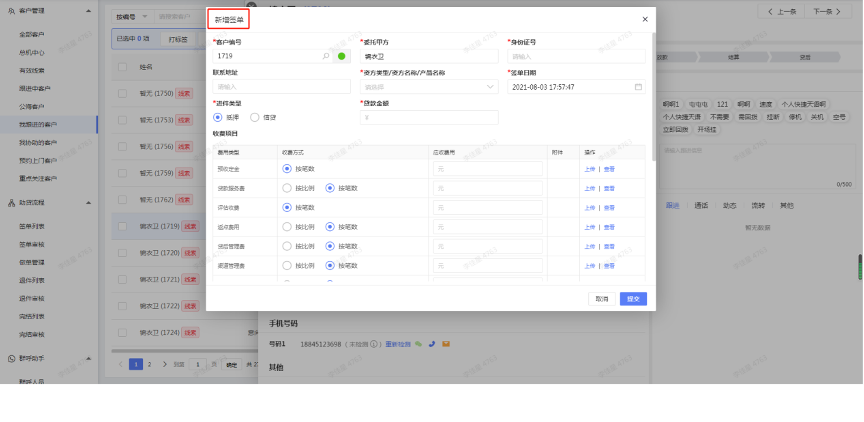This screenshot has width=864, height=422.
Task: Collapse the 群呼助手 sidebar section arrow
Action: click(89, 359)
